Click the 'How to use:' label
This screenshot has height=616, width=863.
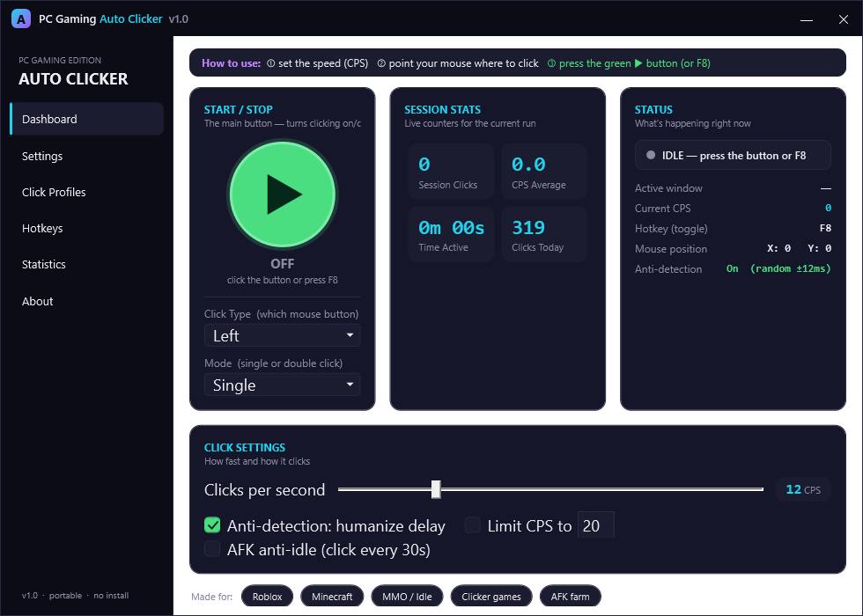click(x=231, y=63)
